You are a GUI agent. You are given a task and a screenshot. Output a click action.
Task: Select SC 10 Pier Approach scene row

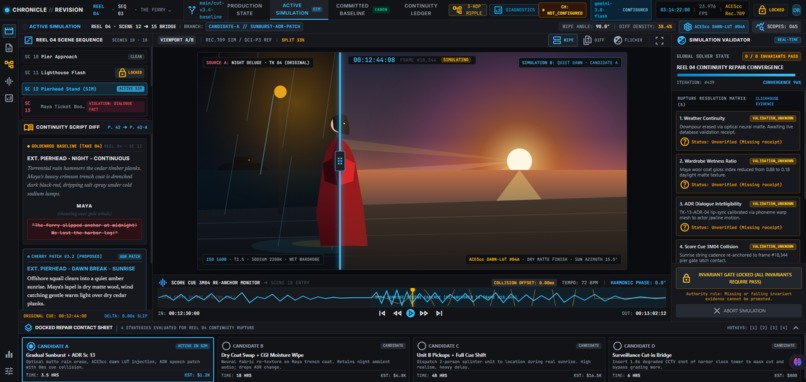(84, 57)
